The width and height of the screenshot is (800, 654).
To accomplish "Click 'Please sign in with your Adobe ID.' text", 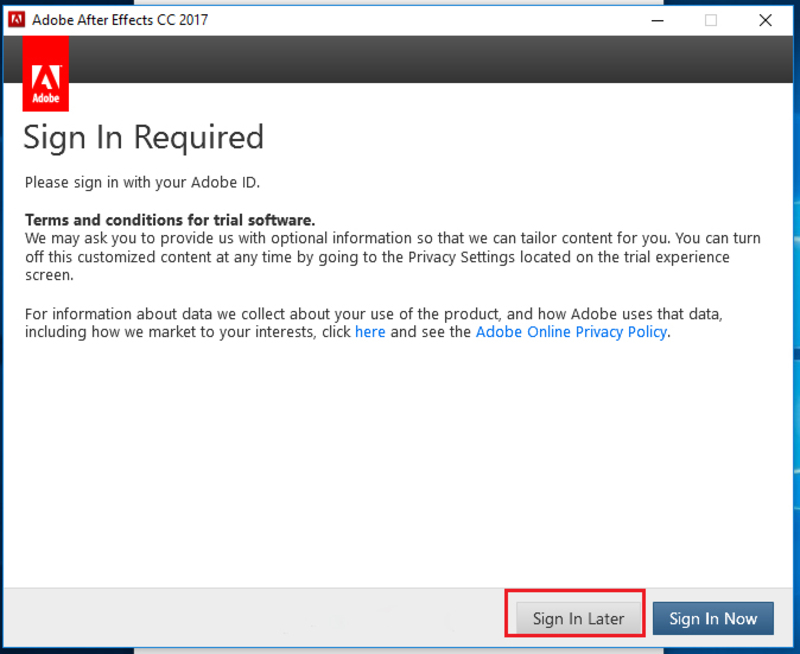I will (x=142, y=182).
